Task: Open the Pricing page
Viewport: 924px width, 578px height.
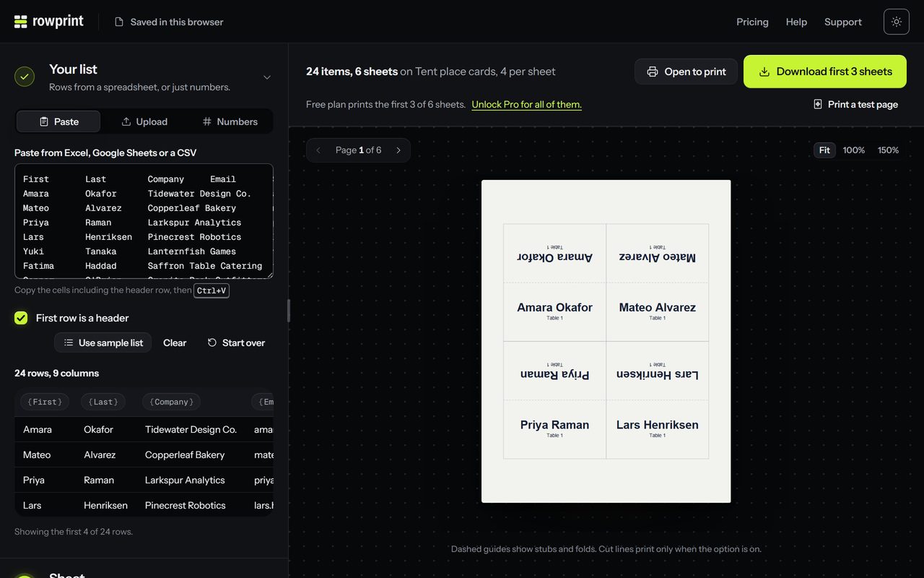Action: pyautogui.click(x=752, y=22)
